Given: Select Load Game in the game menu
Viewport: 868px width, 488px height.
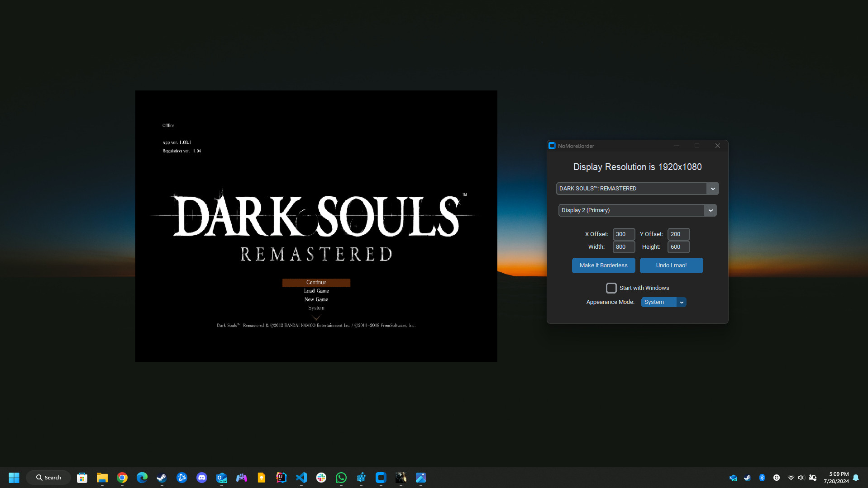Looking at the screenshot, I should coord(316,291).
